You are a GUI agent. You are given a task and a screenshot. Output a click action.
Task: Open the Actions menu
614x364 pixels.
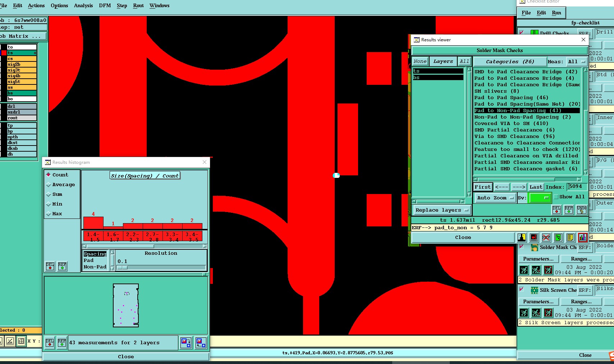point(36,5)
